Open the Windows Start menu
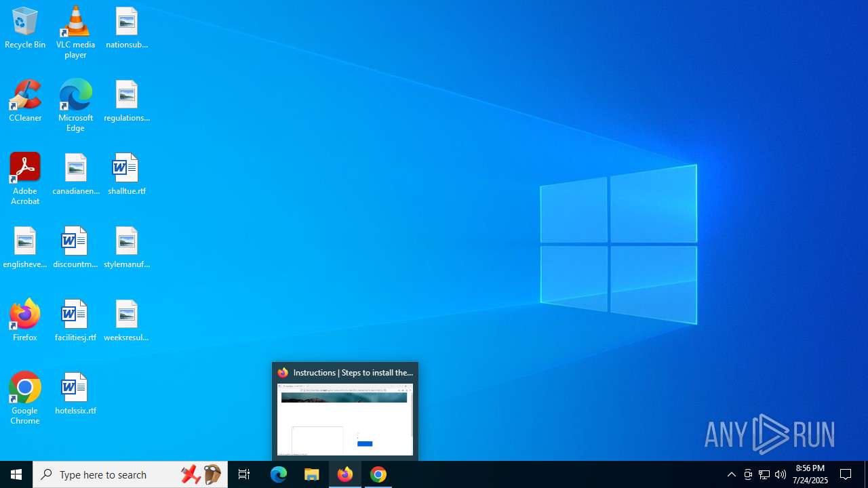 click(16, 474)
